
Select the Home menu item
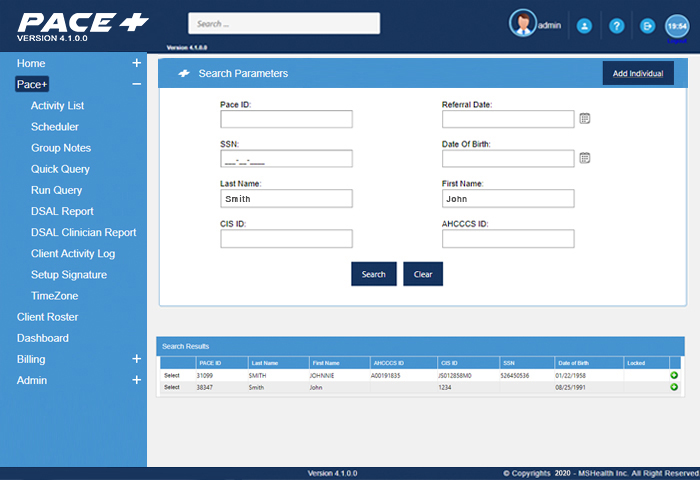click(x=31, y=63)
